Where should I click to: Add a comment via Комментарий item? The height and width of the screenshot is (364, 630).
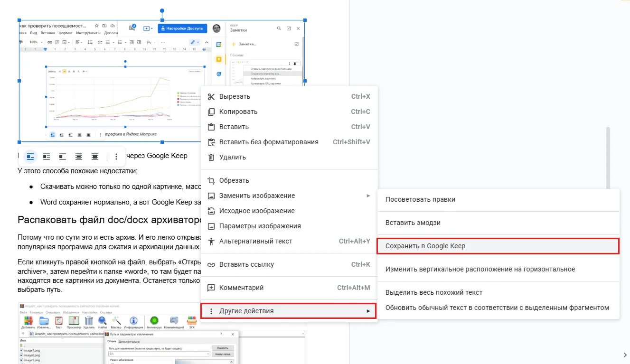(289, 288)
